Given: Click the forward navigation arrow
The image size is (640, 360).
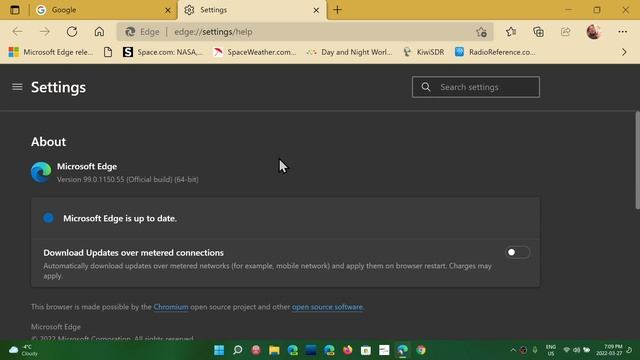Looking at the screenshot, I should [x=44, y=31].
